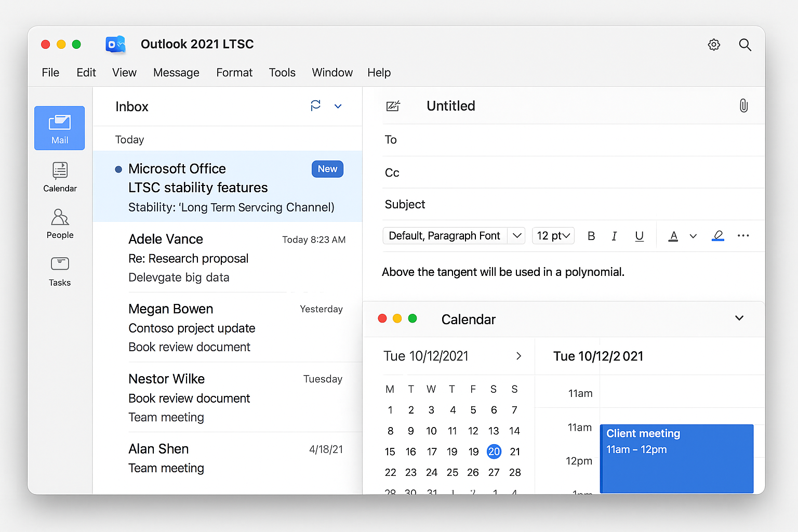
Task: Open the Format menu
Action: (x=234, y=73)
